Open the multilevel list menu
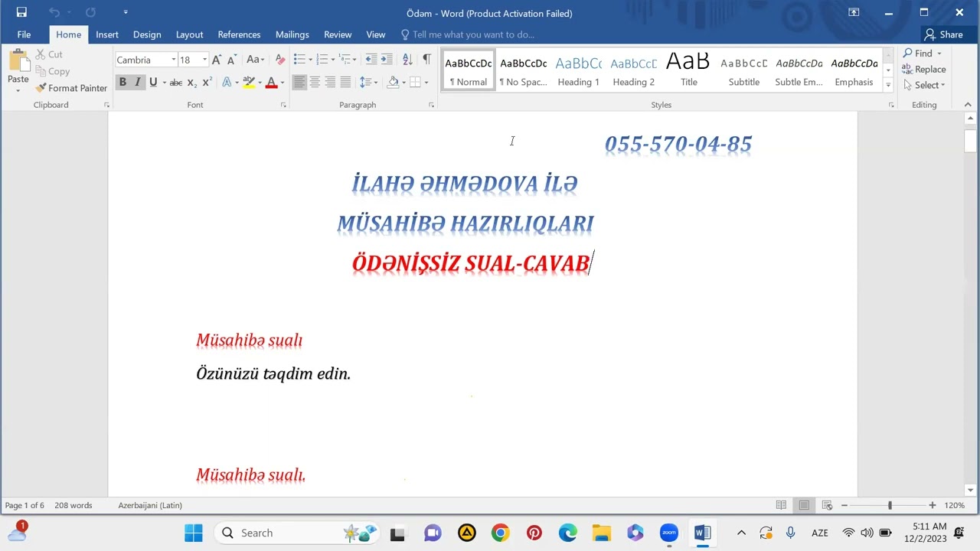The image size is (980, 551). [x=348, y=60]
